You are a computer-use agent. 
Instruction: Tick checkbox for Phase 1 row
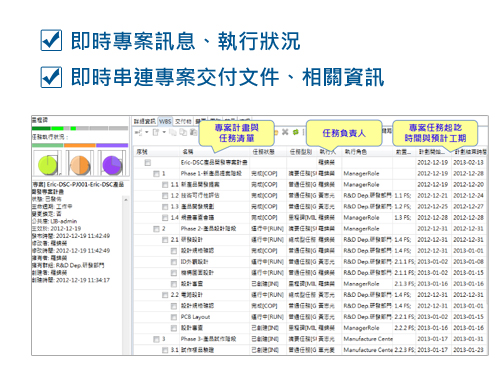[x=156, y=174]
